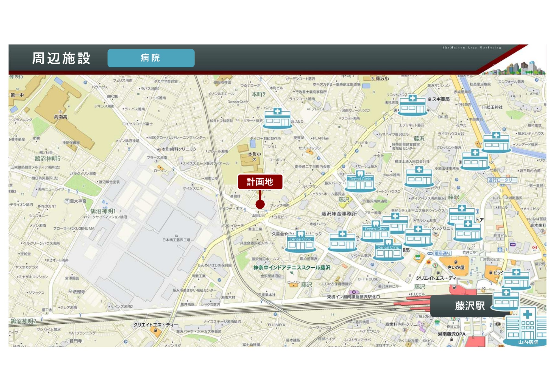
Task: Click the 東横イン湘南鎌倉藤沢駅北口 label
Action: [353, 297]
